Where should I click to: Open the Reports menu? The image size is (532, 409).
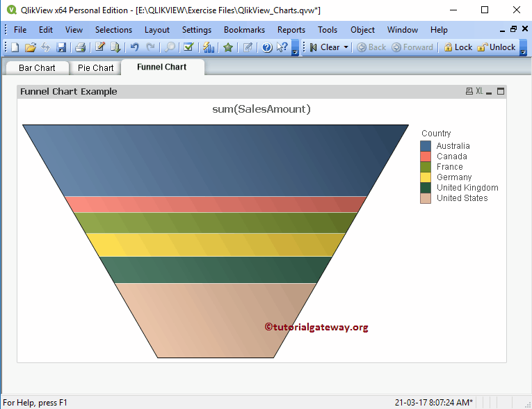point(291,30)
